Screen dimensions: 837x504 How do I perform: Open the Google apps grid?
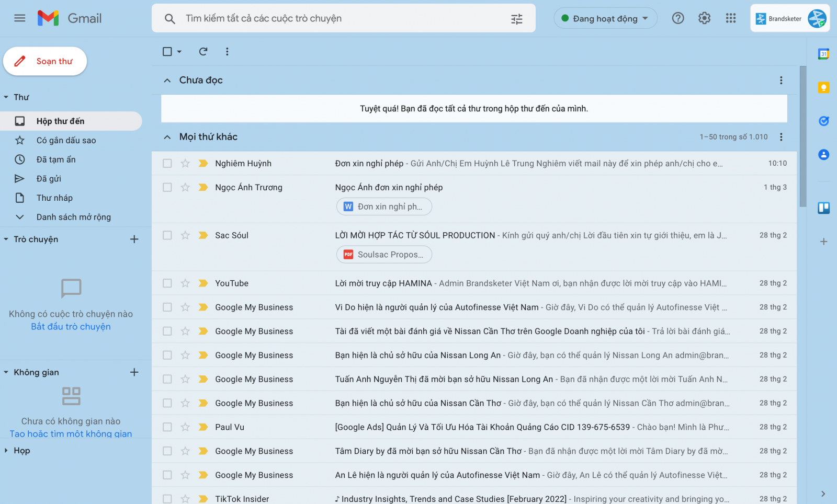click(731, 18)
